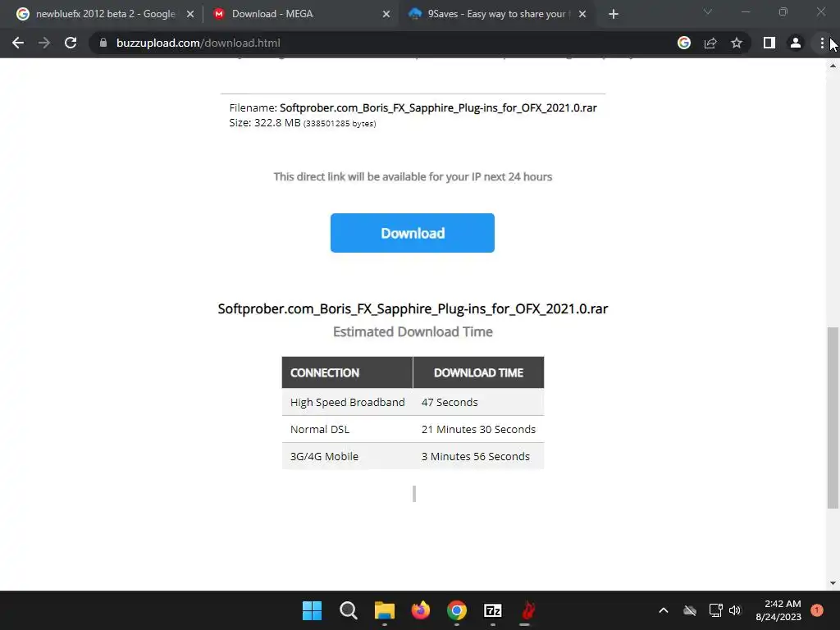
Task: Click the scrollbar down arrow
Action: pos(833,583)
